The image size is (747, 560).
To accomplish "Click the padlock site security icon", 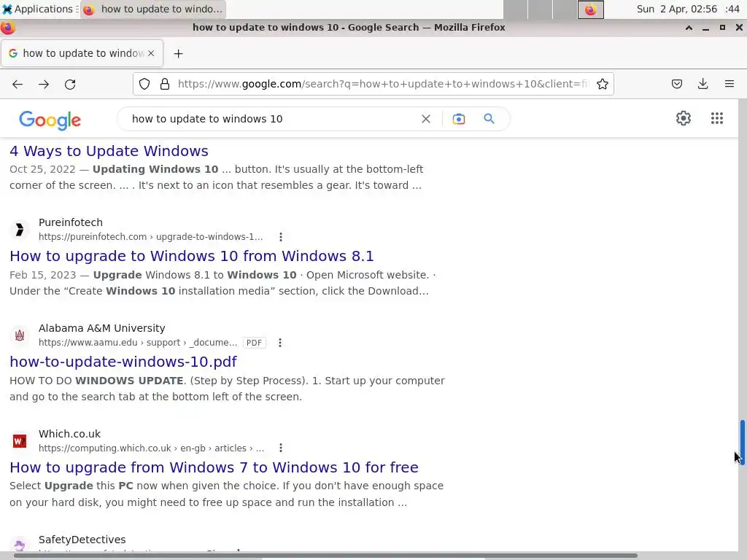I will click(x=165, y=85).
